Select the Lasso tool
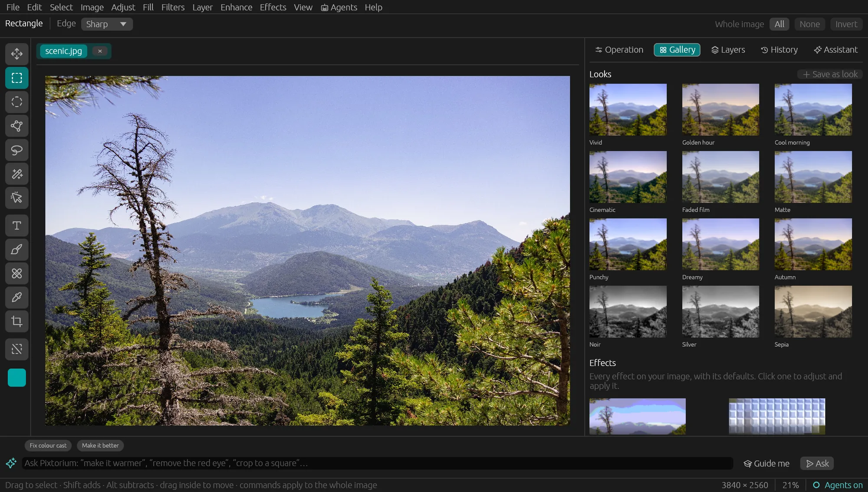Screen dimensions: 868x492 point(17,150)
